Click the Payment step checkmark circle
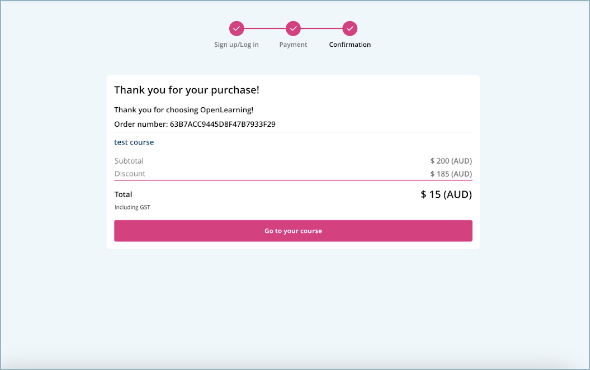The width and height of the screenshot is (590, 370). [x=293, y=29]
